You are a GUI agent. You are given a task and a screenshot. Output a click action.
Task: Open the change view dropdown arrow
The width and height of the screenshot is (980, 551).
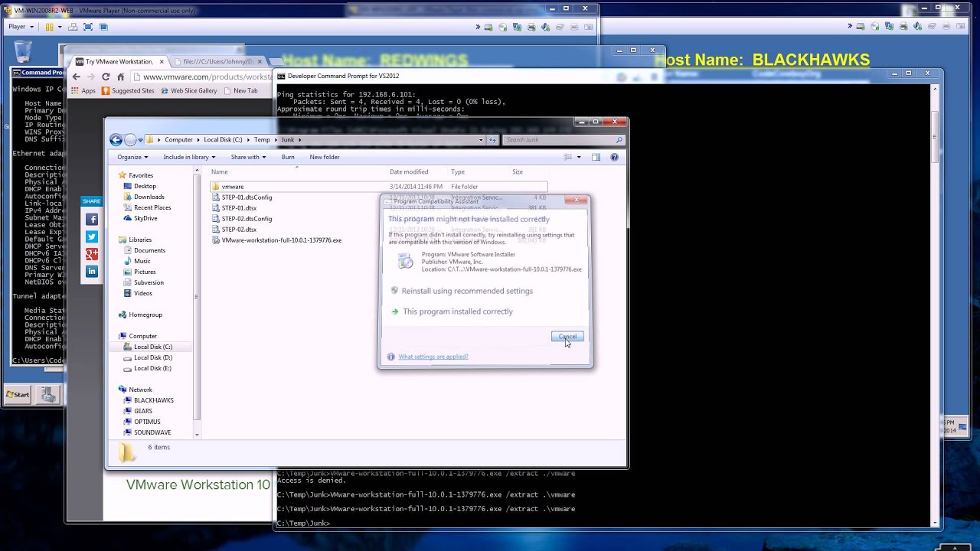pos(579,157)
